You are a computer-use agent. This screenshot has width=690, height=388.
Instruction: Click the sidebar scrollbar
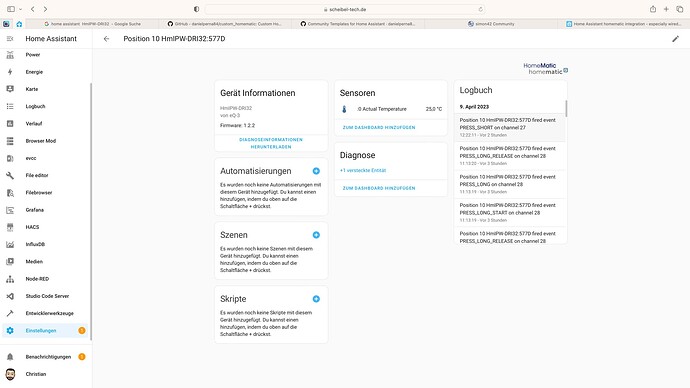click(x=91, y=211)
